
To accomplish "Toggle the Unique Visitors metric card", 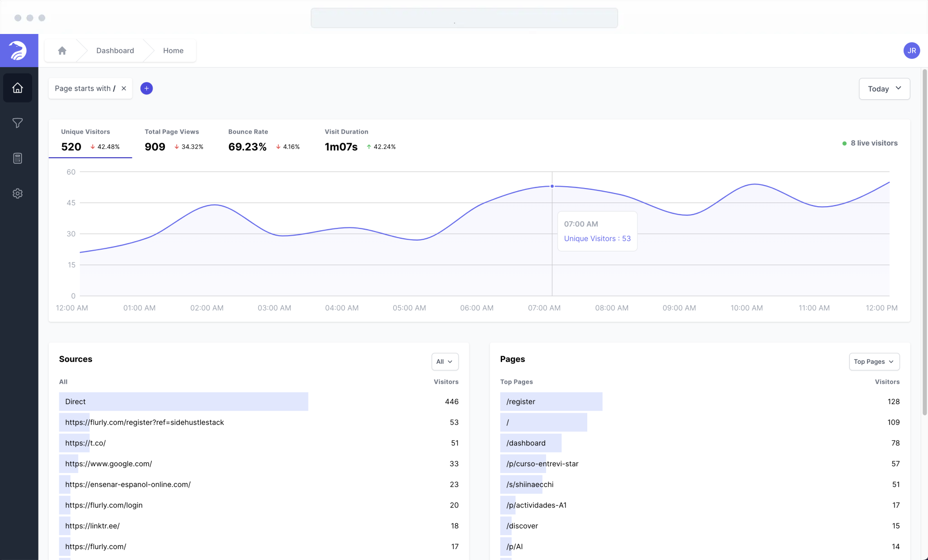I will (x=90, y=140).
